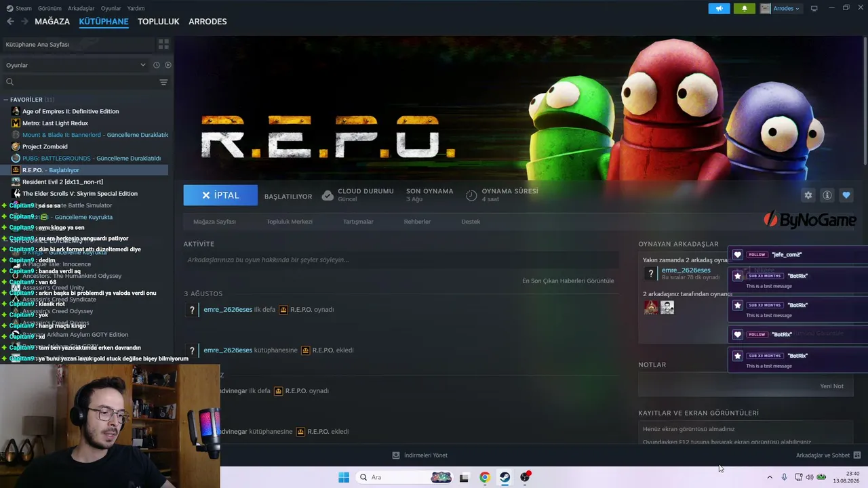868x488 pixels.
Task: Open R.E.P.O. game info icon
Action: (827, 195)
